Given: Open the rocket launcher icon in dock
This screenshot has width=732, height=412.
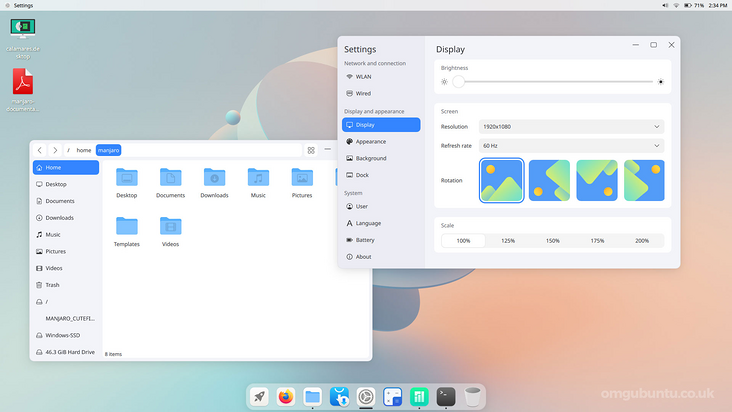Looking at the screenshot, I should click(259, 397).
